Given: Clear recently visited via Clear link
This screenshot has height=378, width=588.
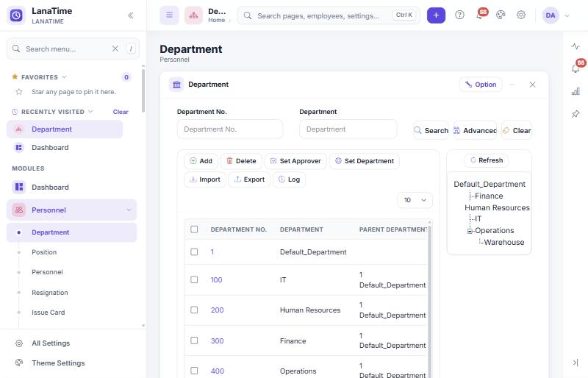Looking at the screenshot, I should coord(121,112).
